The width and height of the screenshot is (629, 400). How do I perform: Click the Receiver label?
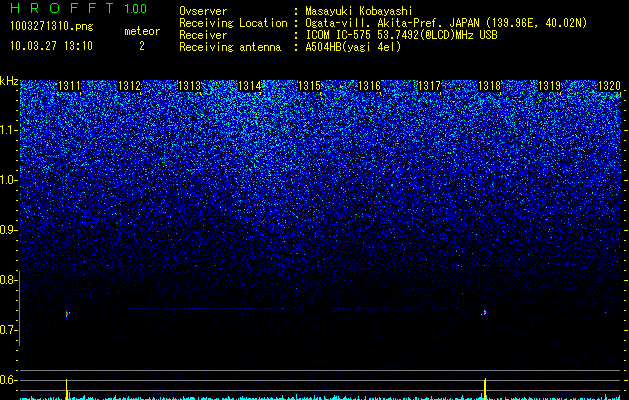pyautogui.click(x=203, y=35)
